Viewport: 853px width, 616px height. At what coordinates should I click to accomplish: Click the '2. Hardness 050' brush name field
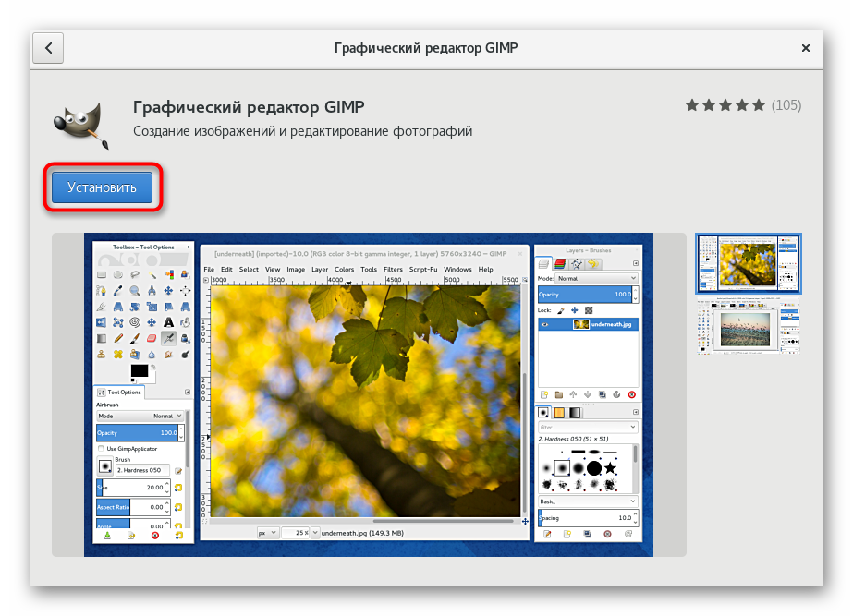click(x=142, y=470)
